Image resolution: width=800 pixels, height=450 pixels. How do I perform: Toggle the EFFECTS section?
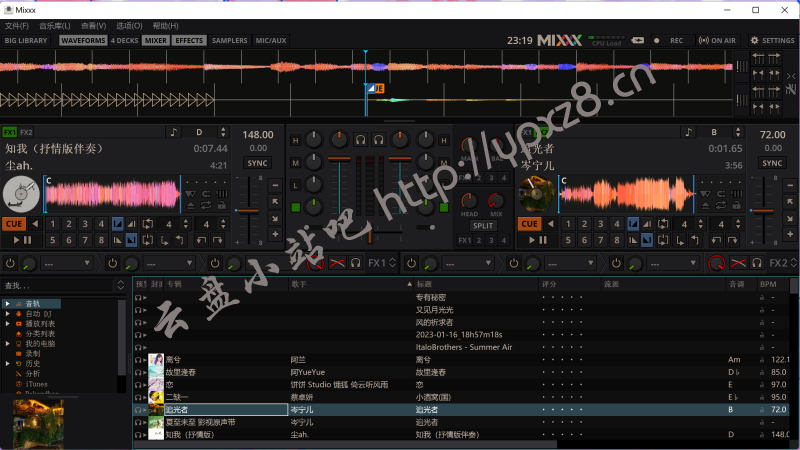click(x=189, y=40)
